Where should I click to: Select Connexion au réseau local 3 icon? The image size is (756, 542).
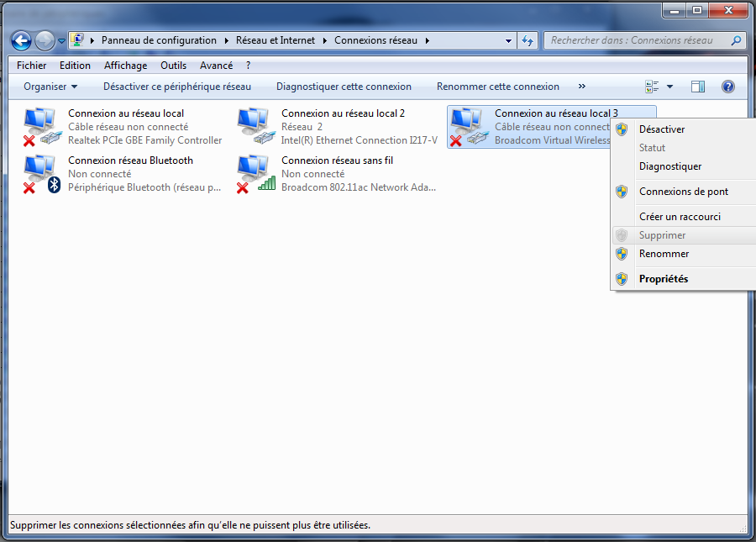[469, 127]
